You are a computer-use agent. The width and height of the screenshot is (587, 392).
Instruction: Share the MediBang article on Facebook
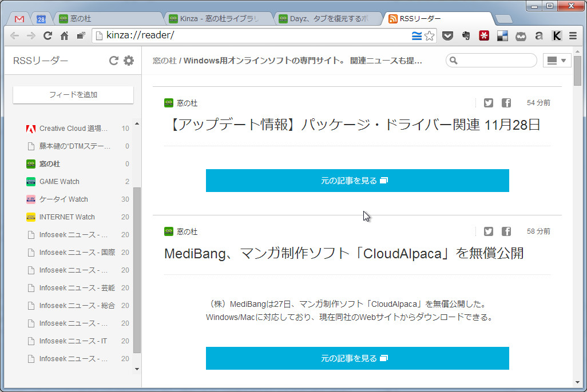click(506, 231)
